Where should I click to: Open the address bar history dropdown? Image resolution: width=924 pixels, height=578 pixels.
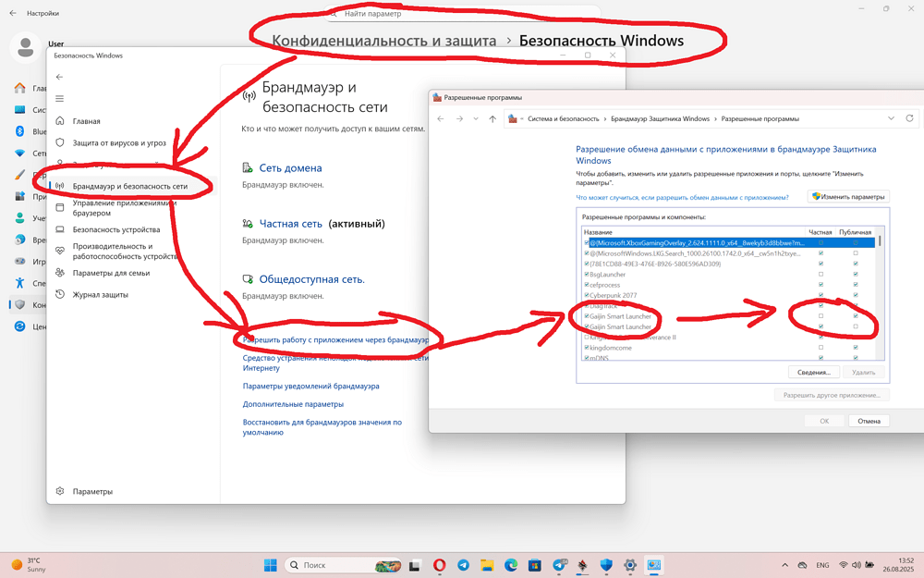pos(891,118)
